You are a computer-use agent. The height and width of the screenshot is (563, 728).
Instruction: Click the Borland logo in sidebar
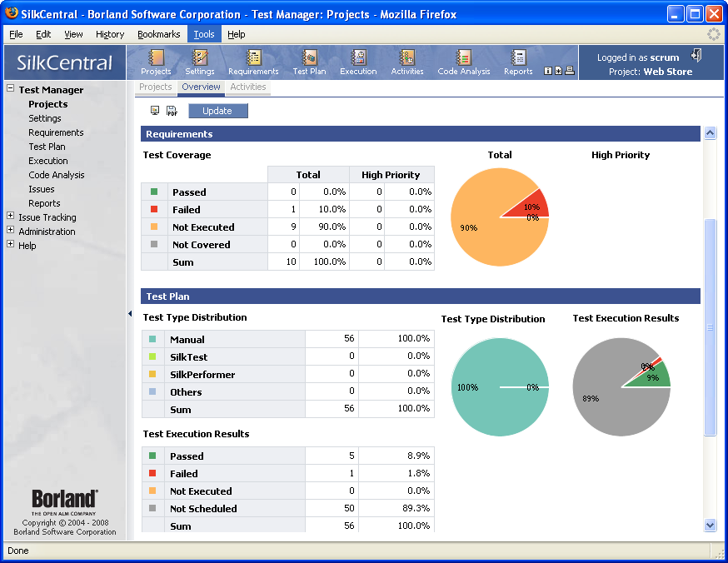64,501
